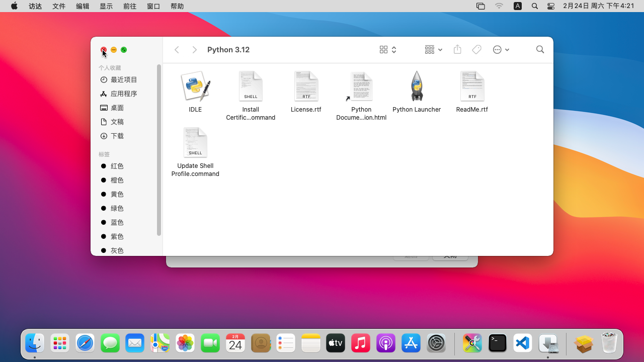Select Install Certificates.command file

coord(251,86)
